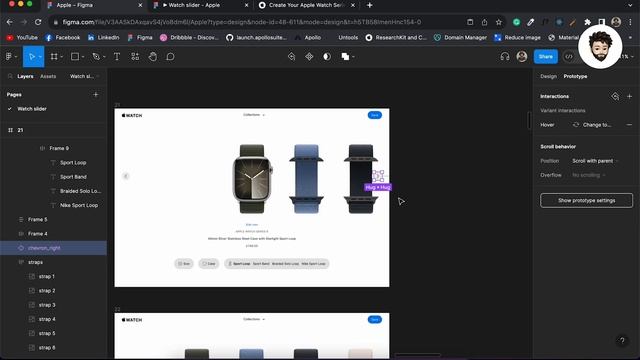The height and width of the screenshot is (360, 640).
Task: Select Frame 5 layer
Action: [x=38, y=220]
